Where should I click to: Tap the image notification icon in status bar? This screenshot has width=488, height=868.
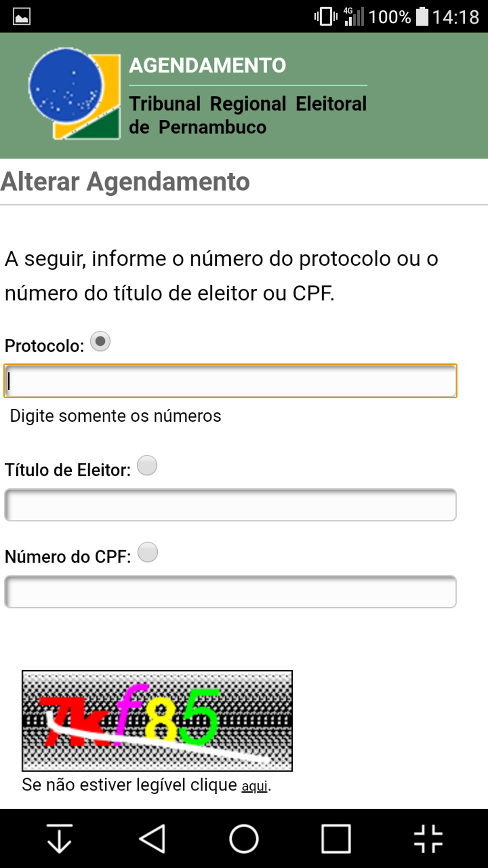point(22,17)
